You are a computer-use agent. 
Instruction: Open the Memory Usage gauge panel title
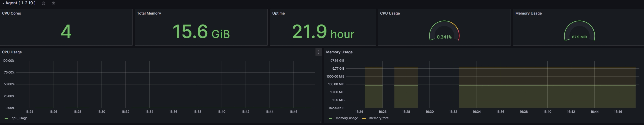click(x=528, y=13)
